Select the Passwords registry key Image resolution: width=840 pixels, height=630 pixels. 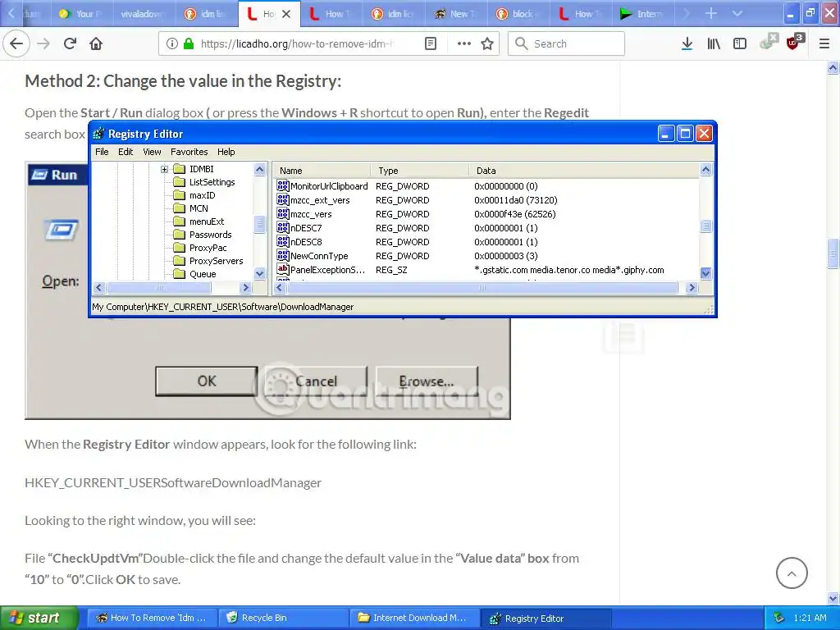click(210, 235)
